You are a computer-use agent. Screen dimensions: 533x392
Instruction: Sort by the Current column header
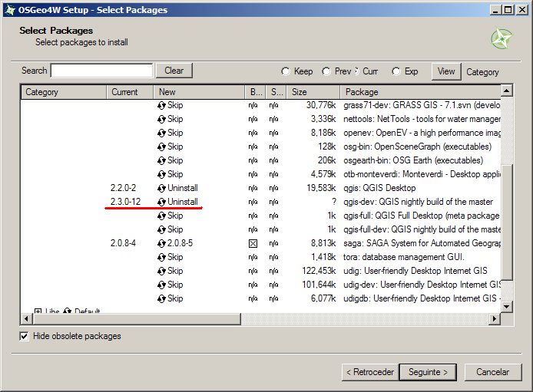coord(131,92)
